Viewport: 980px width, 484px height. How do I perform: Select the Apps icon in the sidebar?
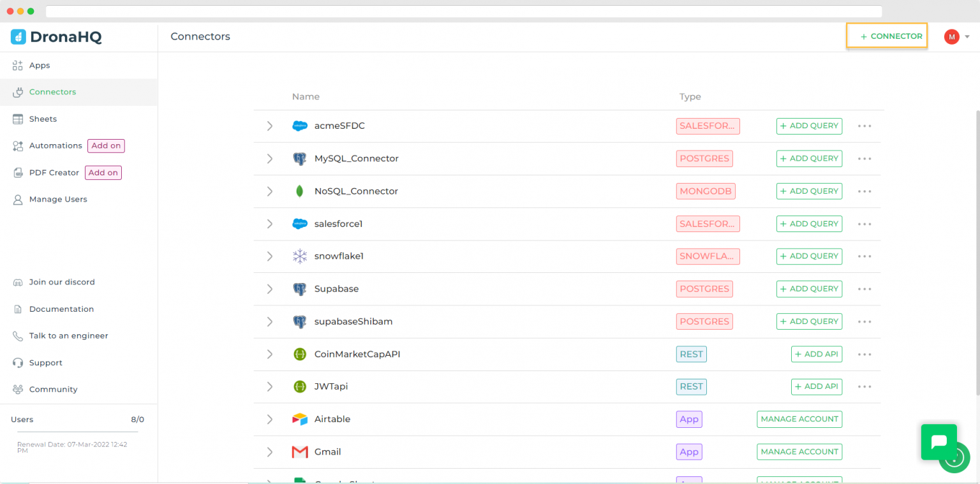15,65
